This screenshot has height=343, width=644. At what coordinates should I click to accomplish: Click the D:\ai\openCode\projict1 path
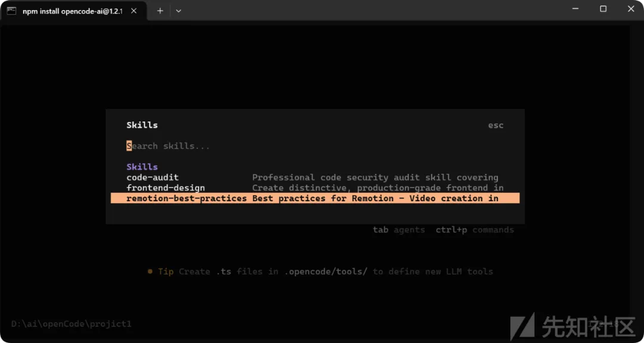[72, 324]
